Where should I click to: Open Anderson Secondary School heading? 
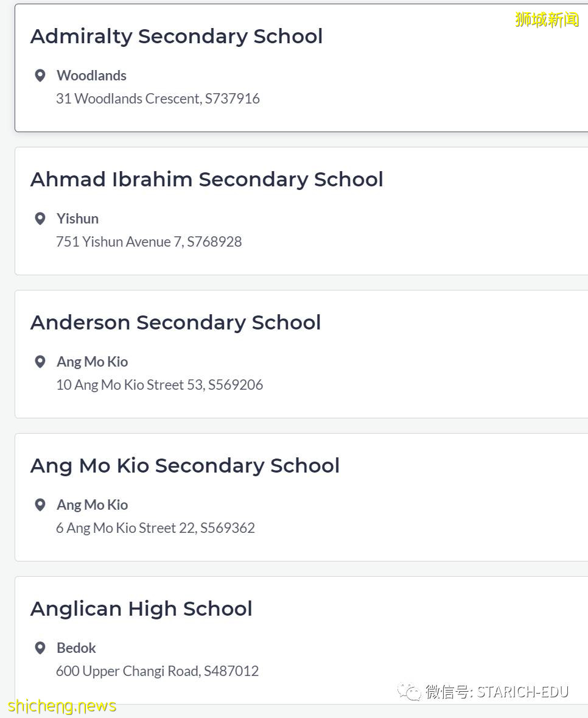(x=175, y=323)
